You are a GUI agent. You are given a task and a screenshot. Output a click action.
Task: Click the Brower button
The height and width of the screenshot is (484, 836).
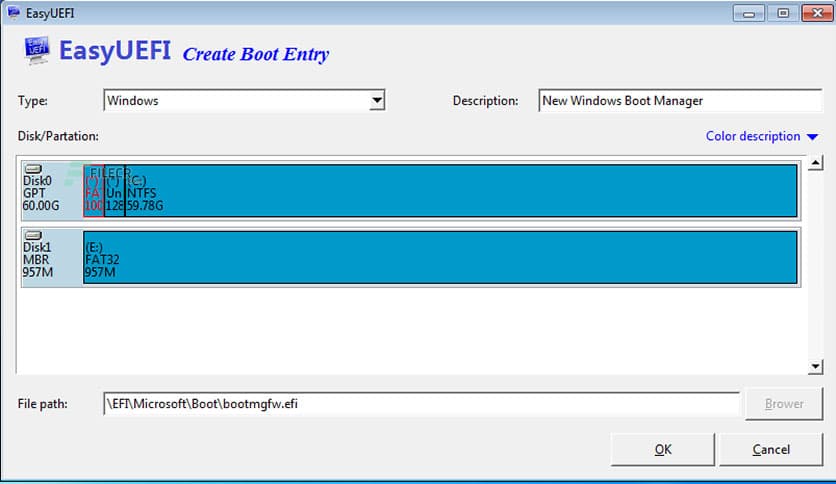click(x=784, y=404)
